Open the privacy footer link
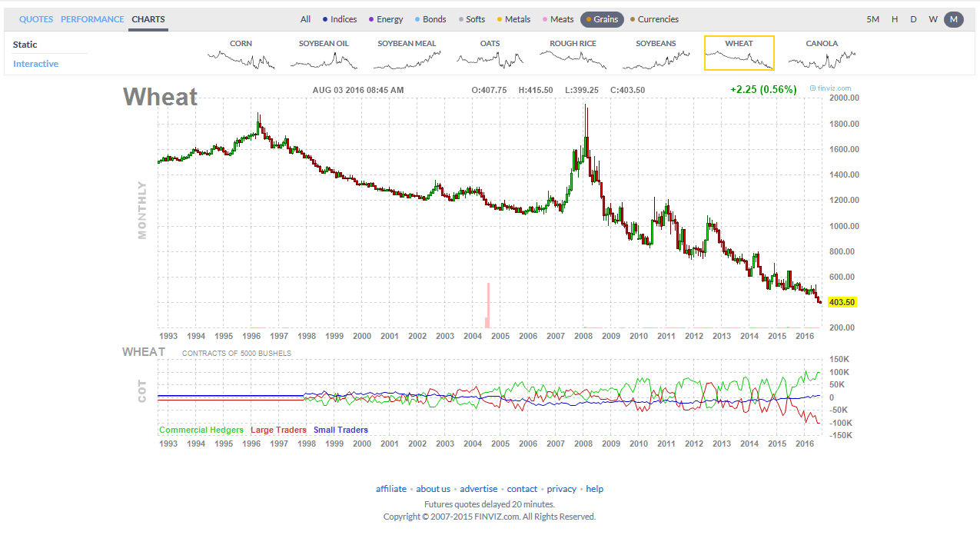The width and height of the screenshot is (980, 555). (561, 489)
